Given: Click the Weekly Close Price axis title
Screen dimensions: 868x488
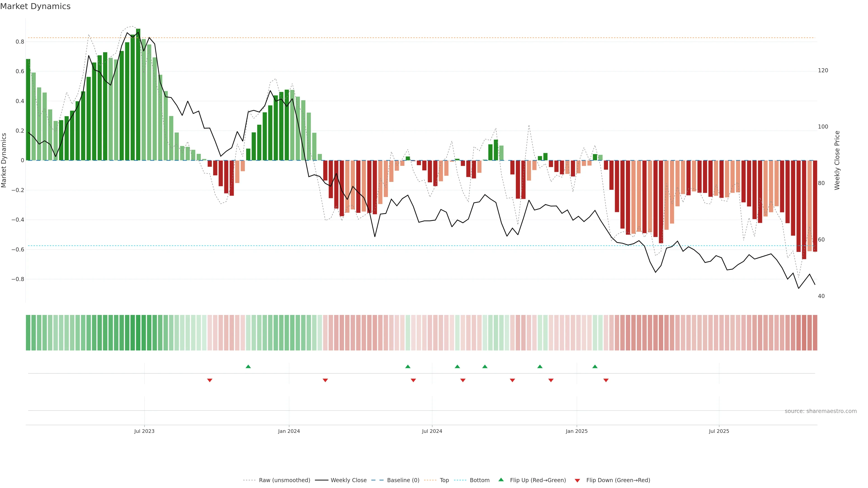Looking at the screenshot, I should (x=837, y=160).
